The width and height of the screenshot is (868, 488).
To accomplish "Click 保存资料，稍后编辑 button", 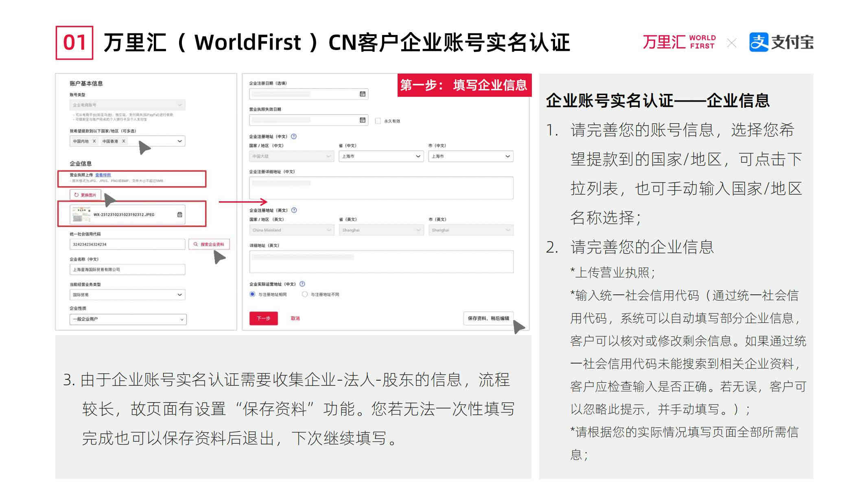I will point(488,318).
